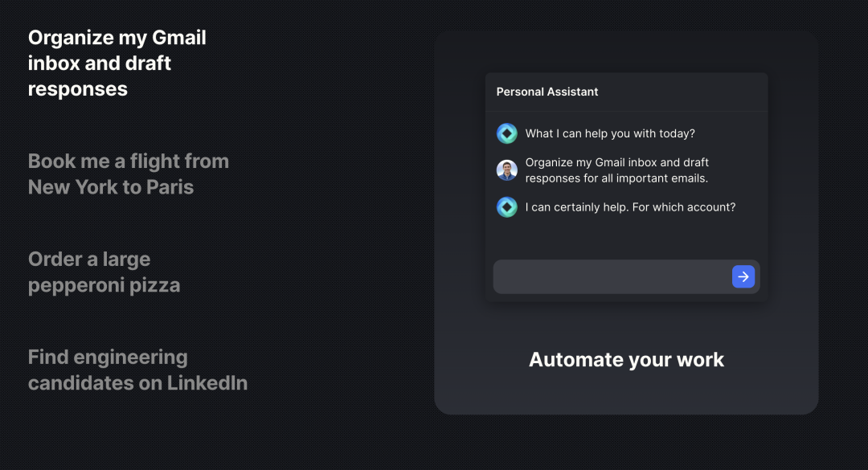Focus the chat message input field
Viewport: 868px width, 470px height.
pos(612,277)
